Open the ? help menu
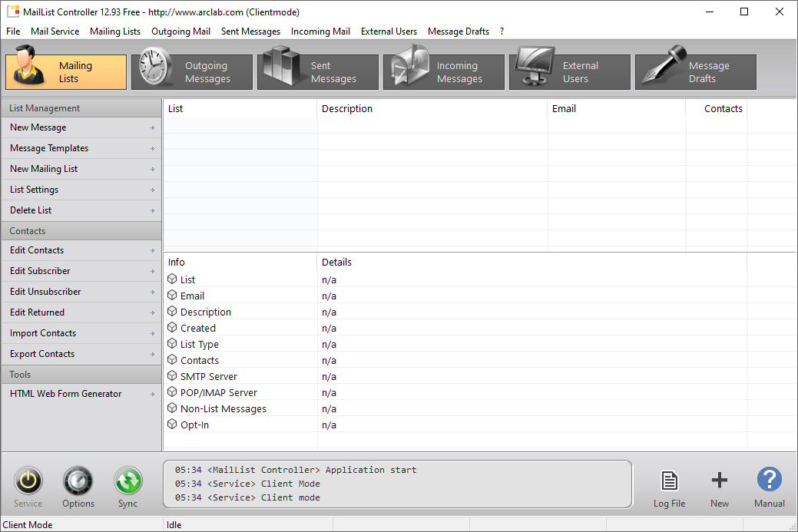Viewport: 798px width, 532px height. (x=502, y=31)
